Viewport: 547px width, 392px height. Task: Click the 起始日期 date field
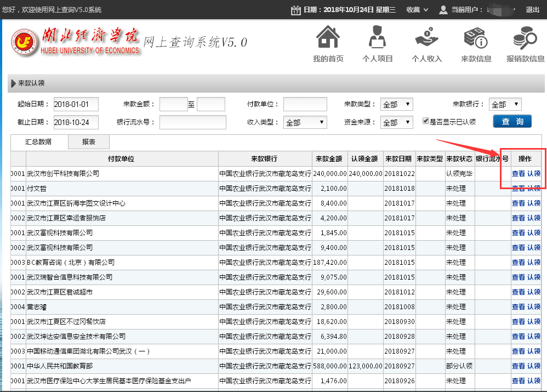[76, 104]
